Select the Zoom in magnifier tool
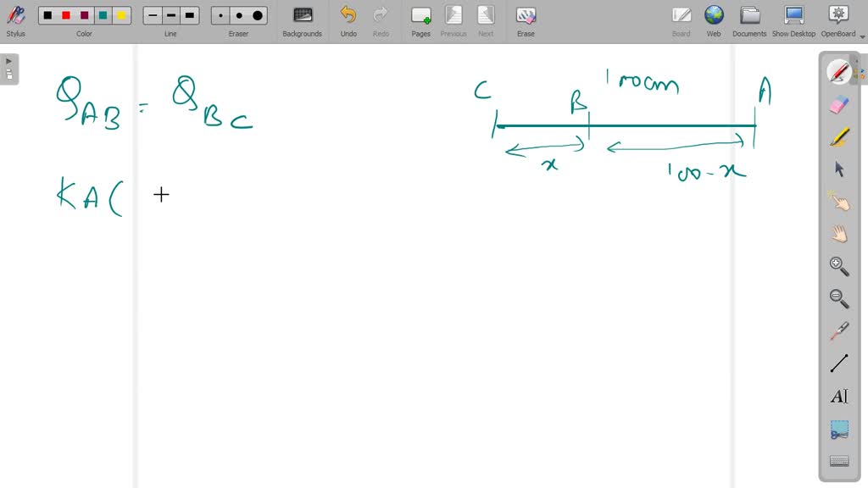This screenshot has width=868, height=488. [x=838, y=266]
